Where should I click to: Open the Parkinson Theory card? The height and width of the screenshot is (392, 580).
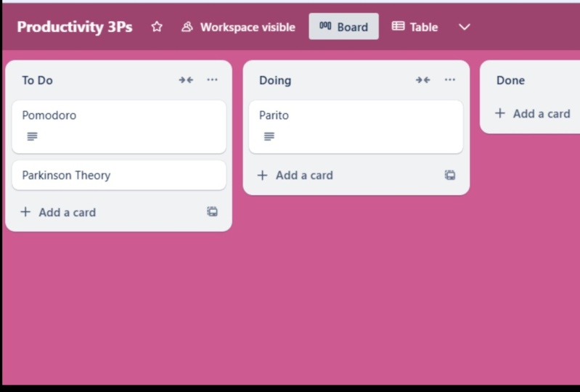pos(119,175)
